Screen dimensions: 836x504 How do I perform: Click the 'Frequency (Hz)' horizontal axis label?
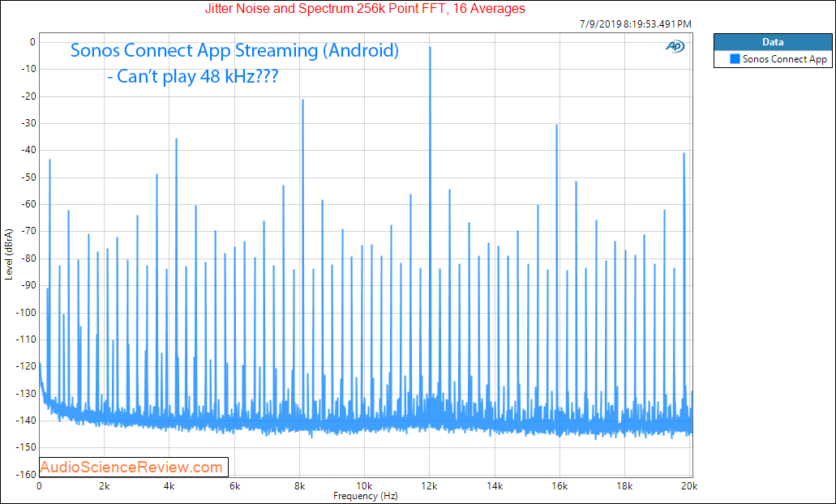(365, 496)
